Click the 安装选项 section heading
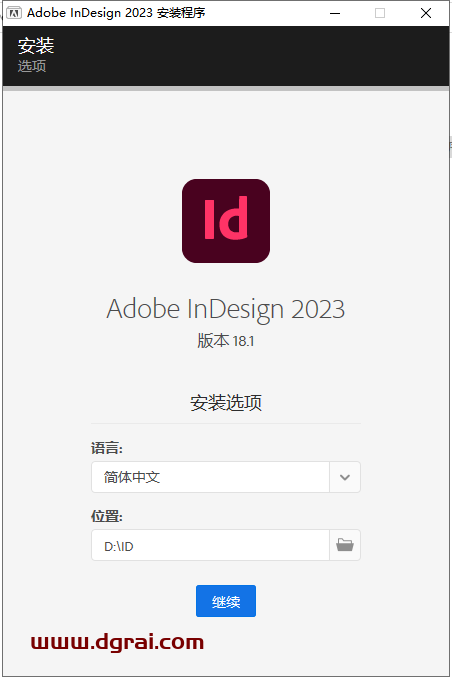Viewport: 452px width, 679px height. pos(226,403)
